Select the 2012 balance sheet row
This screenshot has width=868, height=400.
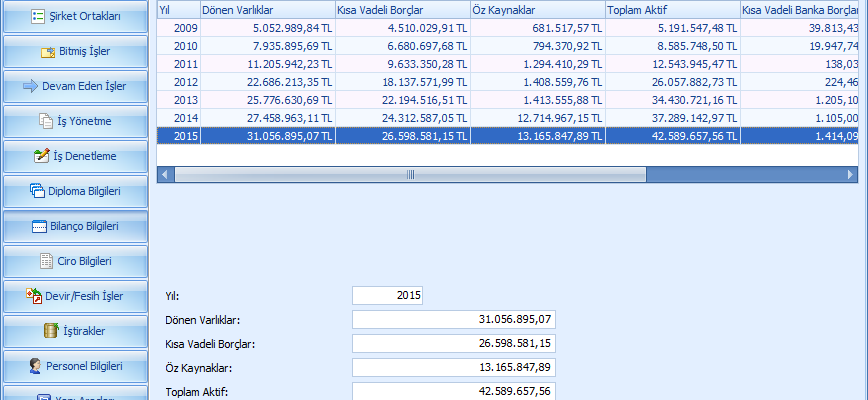[x=400, y=81]
